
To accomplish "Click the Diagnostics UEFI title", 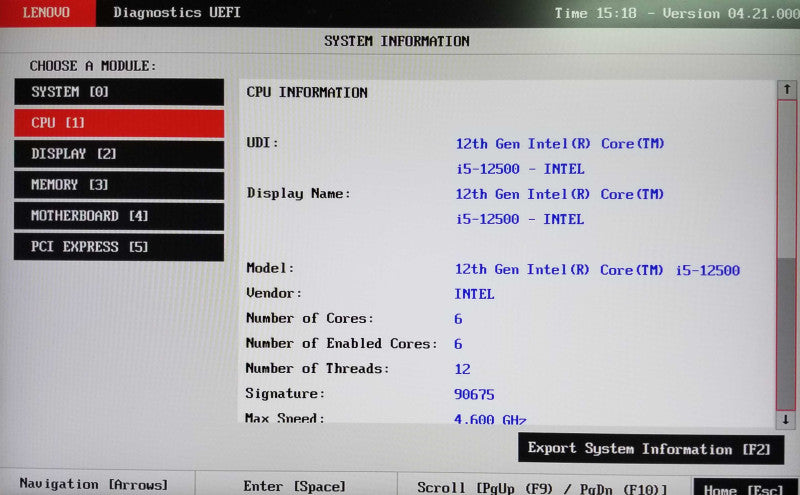I will 177,12.
